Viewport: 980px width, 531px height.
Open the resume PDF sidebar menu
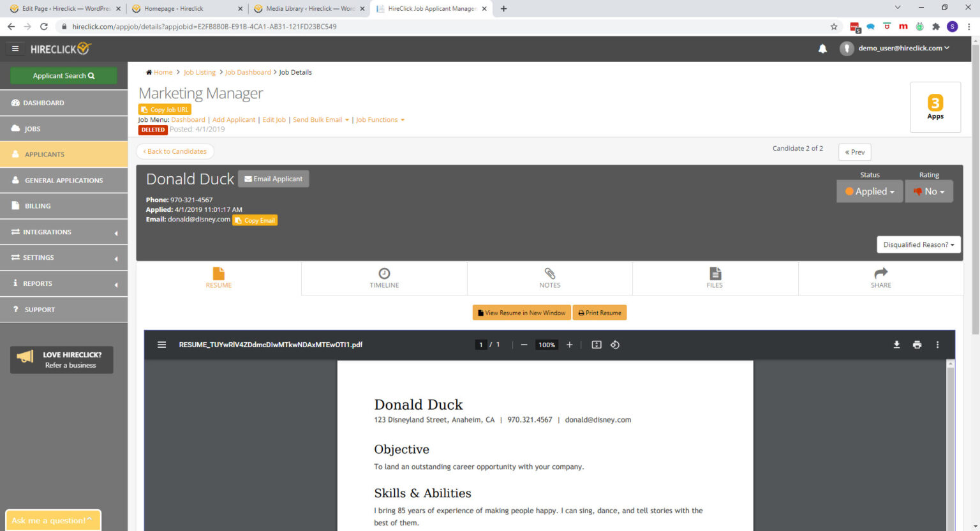coord(161,344)
